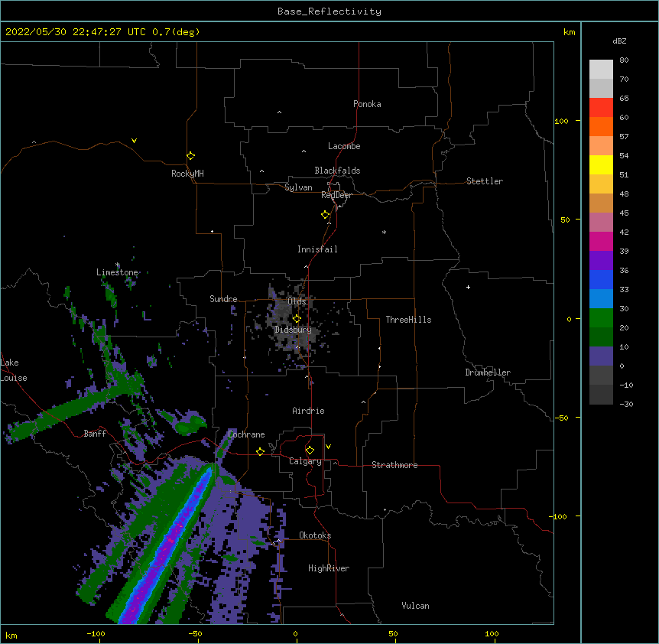Viewport: 659px width, 644px height.
Task: Click the Drumheller city label
Action: (488, 372)
